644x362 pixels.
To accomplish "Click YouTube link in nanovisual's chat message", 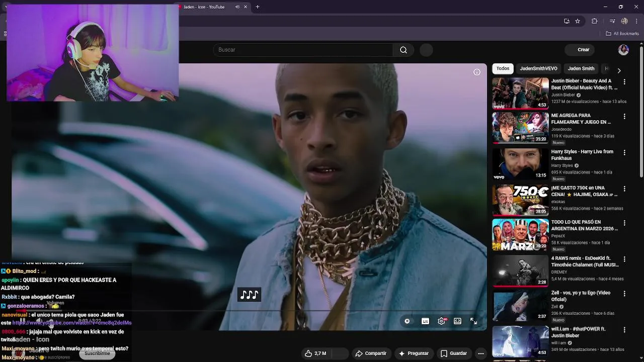I will (x=72, y=323).
